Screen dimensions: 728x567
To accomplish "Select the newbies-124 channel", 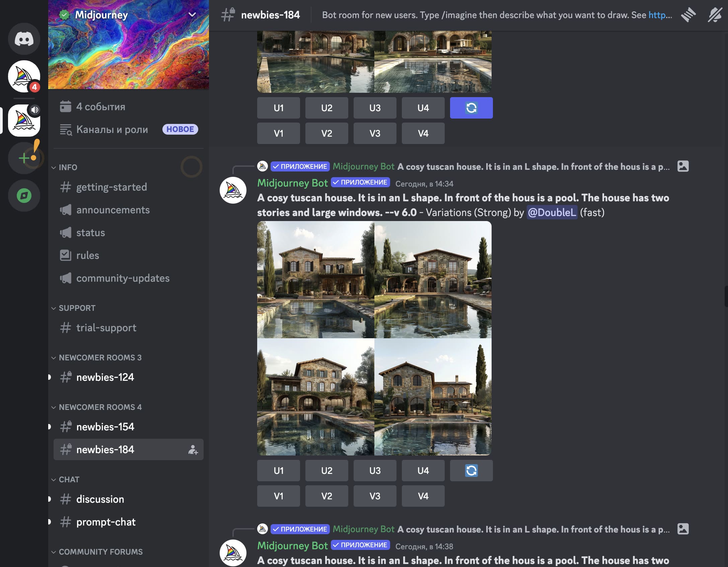I will point(105,377).
